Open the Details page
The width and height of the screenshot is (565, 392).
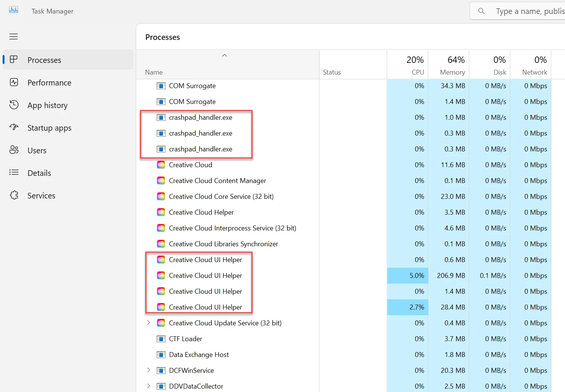[x=68, y=173]
